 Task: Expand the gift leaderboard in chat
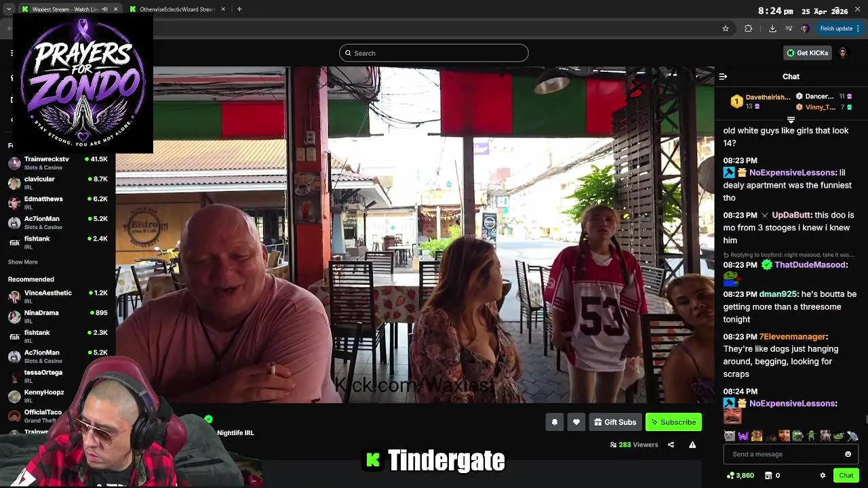(791, 120)
